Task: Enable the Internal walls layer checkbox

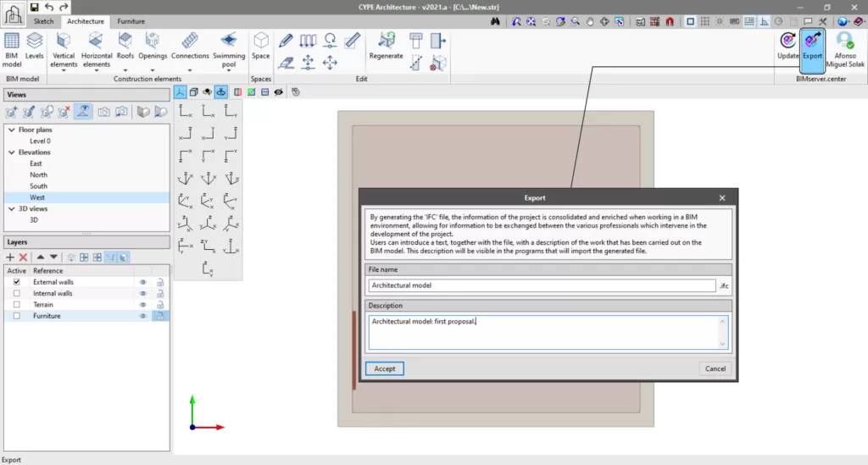Action: pyautogui.click(x=16, y=293)
